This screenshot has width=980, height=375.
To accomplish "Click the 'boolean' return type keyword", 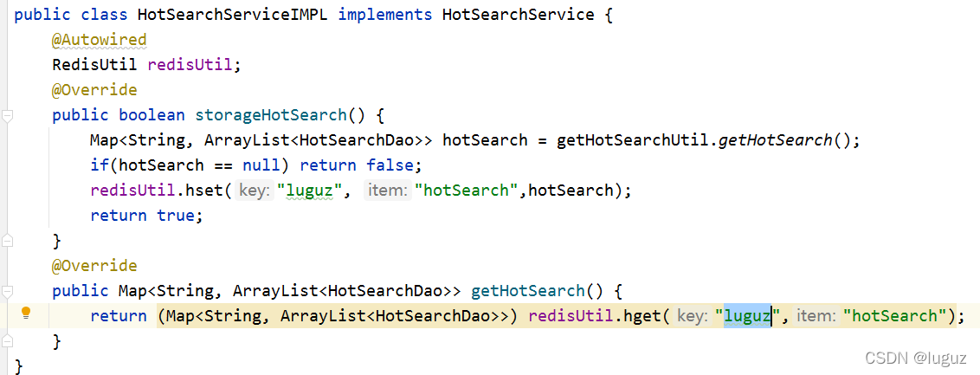I will [x=152, y=115].
